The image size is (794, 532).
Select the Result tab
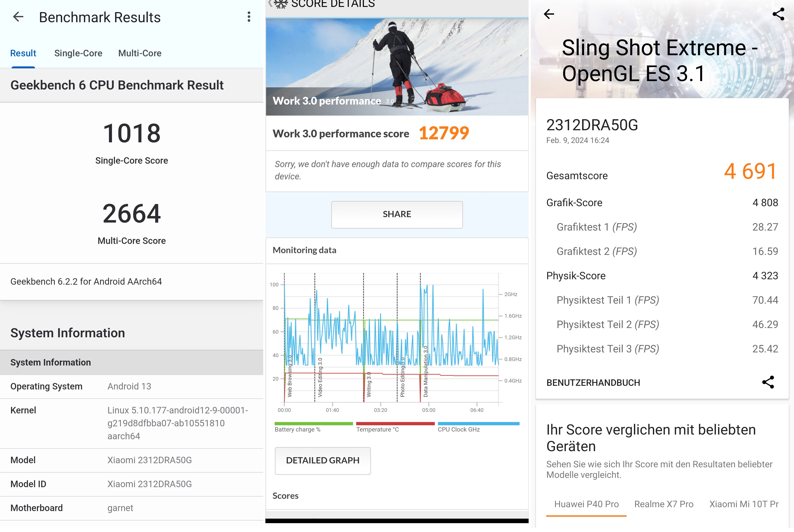click(23, 53)
